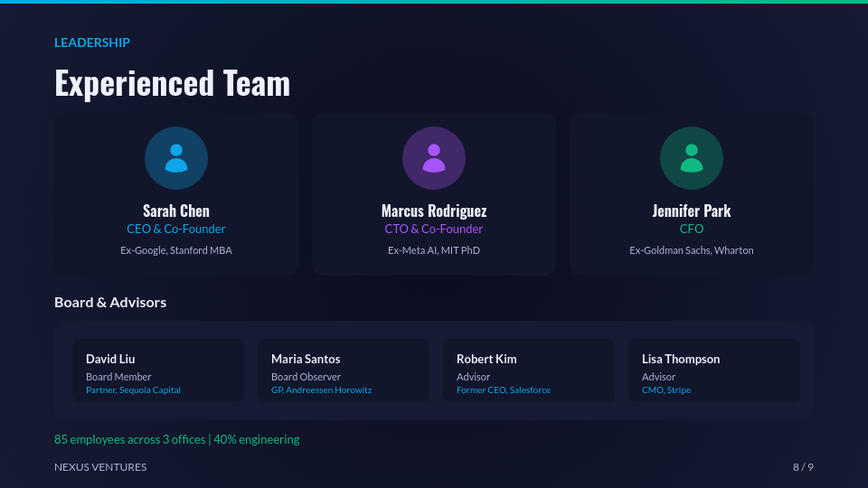Open the David Liu board member card
This screenshot has height=488, width=868.
158,371
